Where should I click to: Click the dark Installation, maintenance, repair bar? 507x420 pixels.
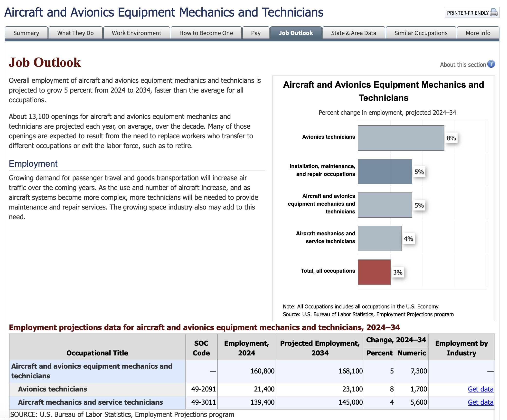coord(385,172)
